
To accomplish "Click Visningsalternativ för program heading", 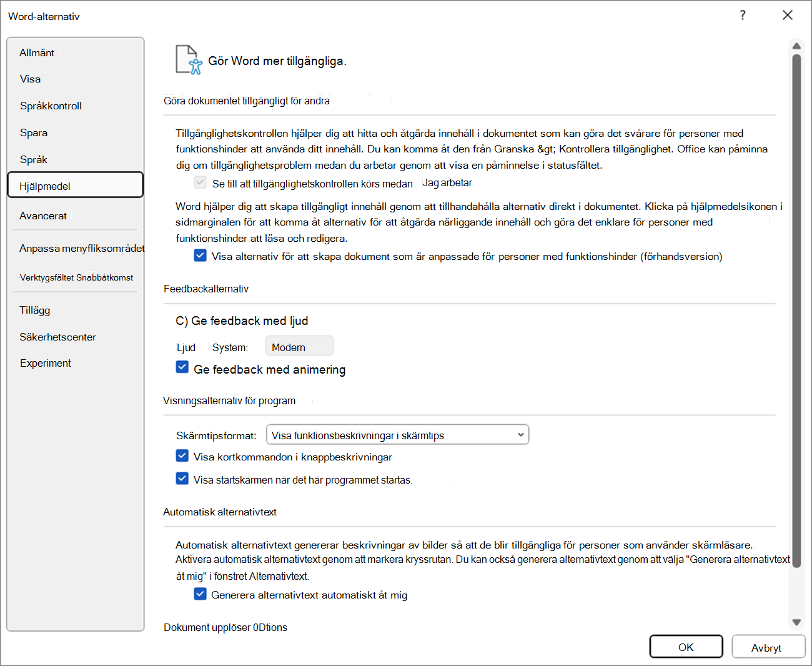I will click(x=229, y=400).
